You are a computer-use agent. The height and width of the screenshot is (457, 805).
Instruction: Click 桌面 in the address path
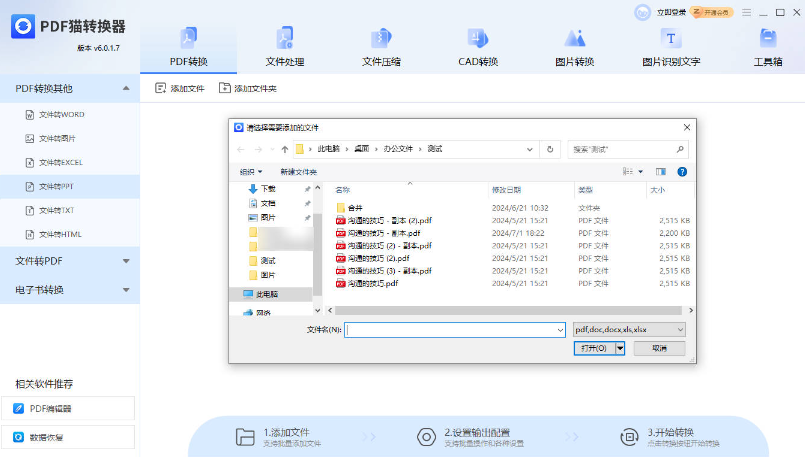coord(361,149)
